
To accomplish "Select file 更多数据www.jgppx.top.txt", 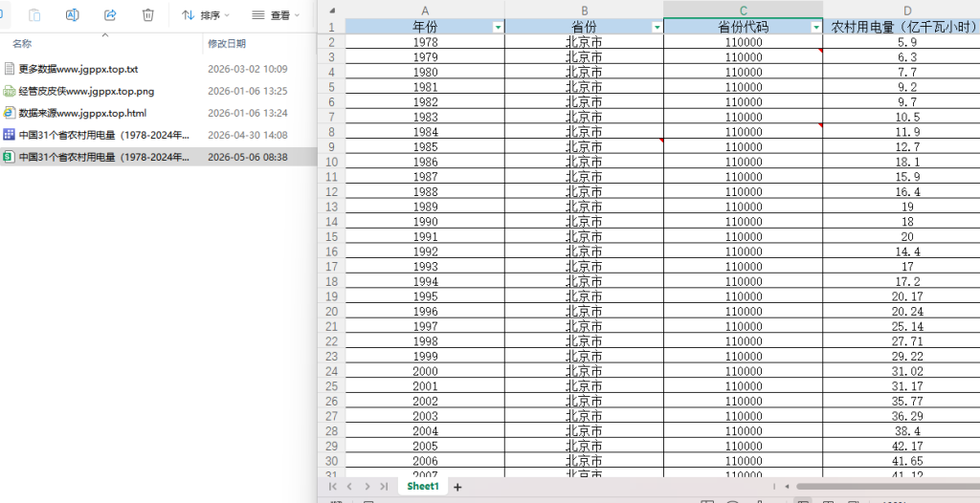I will [78, 69].
